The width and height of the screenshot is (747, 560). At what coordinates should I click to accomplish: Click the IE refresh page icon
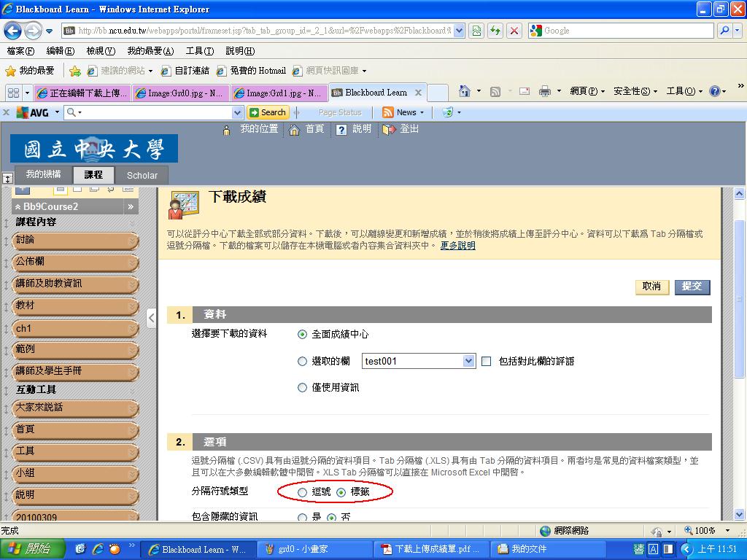(x=496, y=31)
